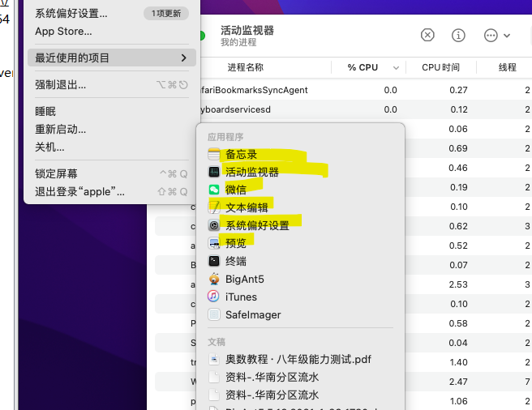Click CPU time value 2.53
532x410 pixels.
click(x=458, y=284)
